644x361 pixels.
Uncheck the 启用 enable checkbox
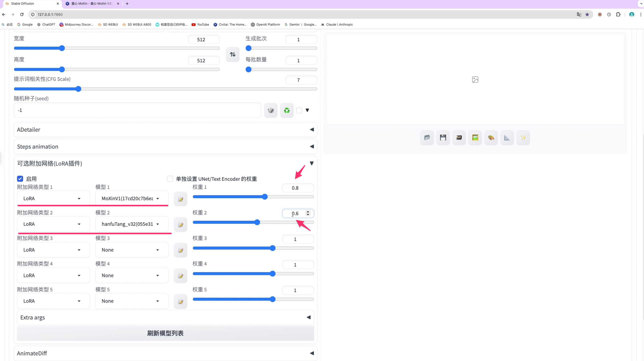(20, 179)
